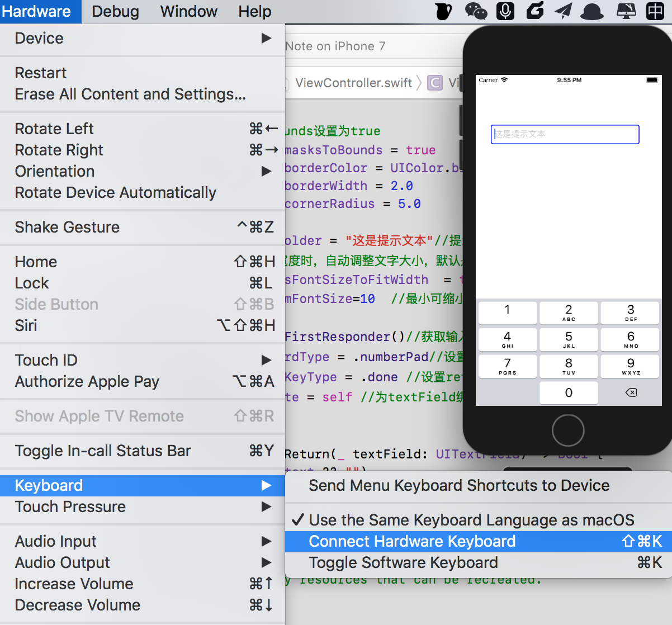Open the AirPlay display menu bar icon

tap(626, 11)
